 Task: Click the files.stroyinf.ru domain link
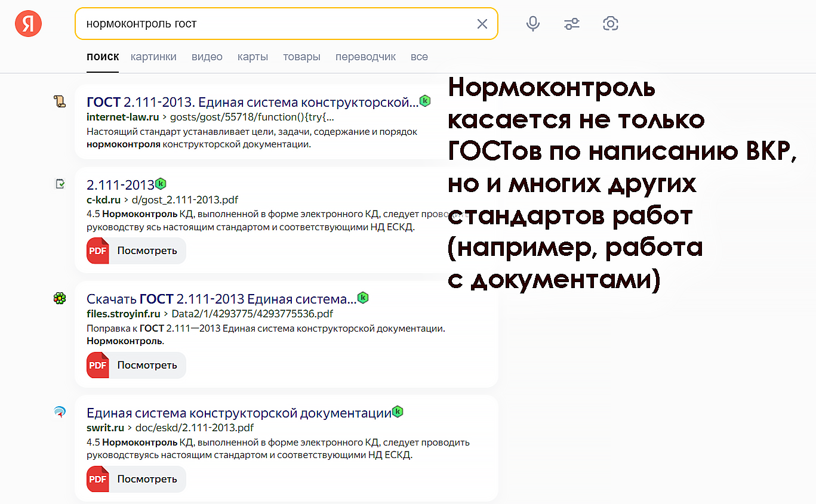point(124,314)
